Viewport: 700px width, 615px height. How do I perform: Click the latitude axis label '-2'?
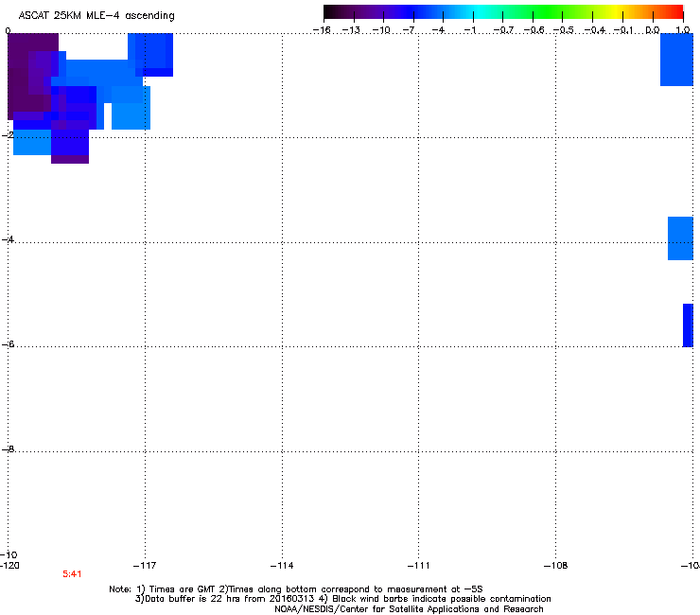tap(8, 135)
